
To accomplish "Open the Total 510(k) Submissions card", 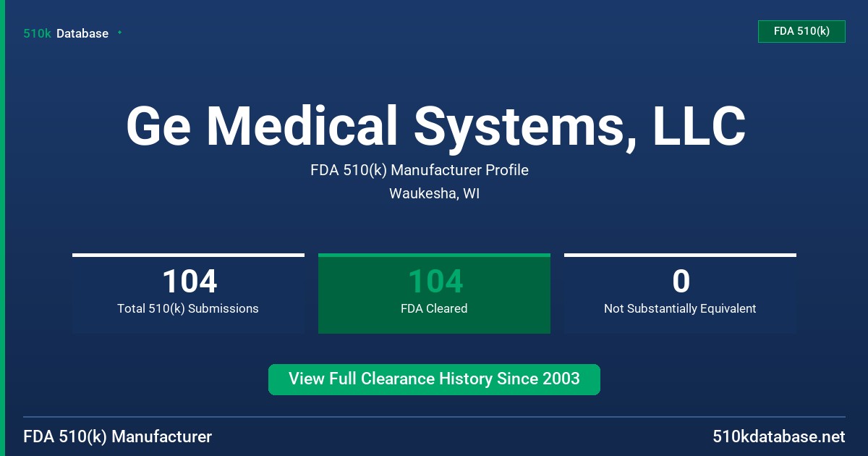I will coord(188,293).
